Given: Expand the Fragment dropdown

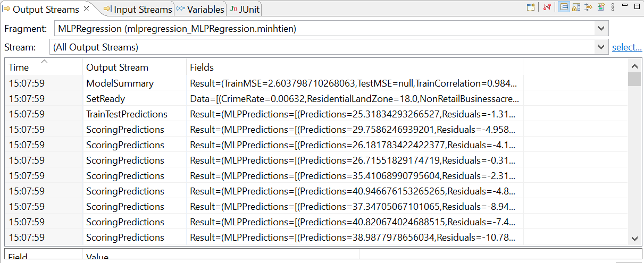Looking at the screenshot, I should [x=601, y=29].
